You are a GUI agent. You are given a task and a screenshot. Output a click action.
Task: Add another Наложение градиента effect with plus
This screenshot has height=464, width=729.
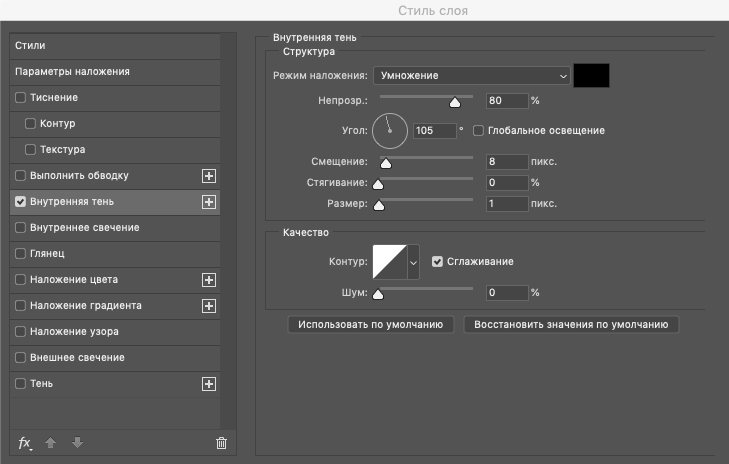point(209,306)
